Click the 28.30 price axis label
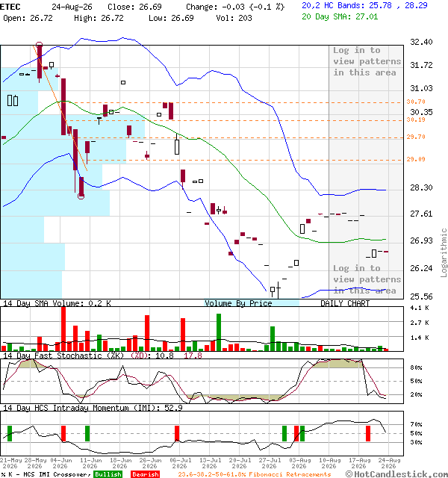Image resolution: width=448 pixels, height=478 pixels. pyautogui.click(x=421, y=187)
